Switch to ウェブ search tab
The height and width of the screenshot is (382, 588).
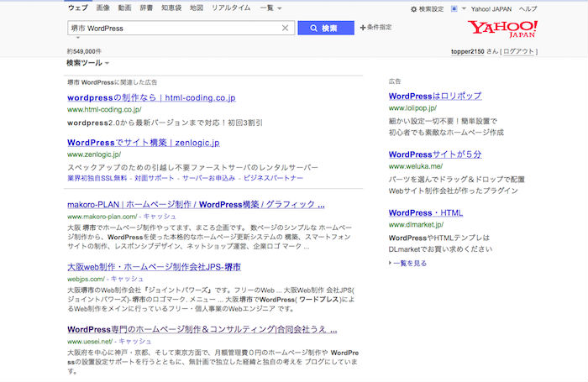pos(78,8)
